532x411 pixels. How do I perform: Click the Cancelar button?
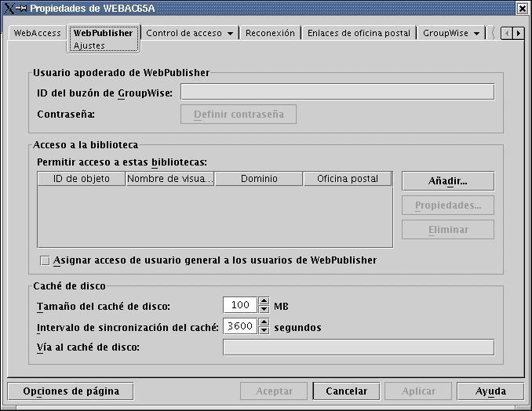coord(346,391)
